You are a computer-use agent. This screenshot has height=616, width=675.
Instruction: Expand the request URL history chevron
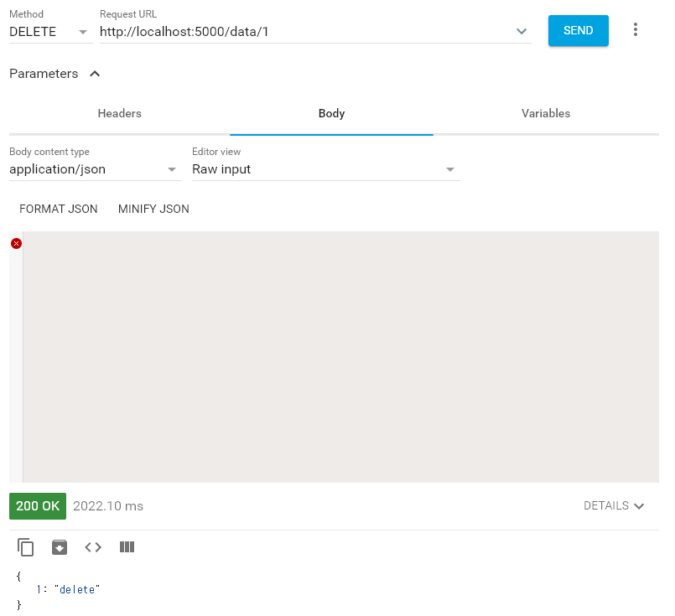[x=522, y=31]
